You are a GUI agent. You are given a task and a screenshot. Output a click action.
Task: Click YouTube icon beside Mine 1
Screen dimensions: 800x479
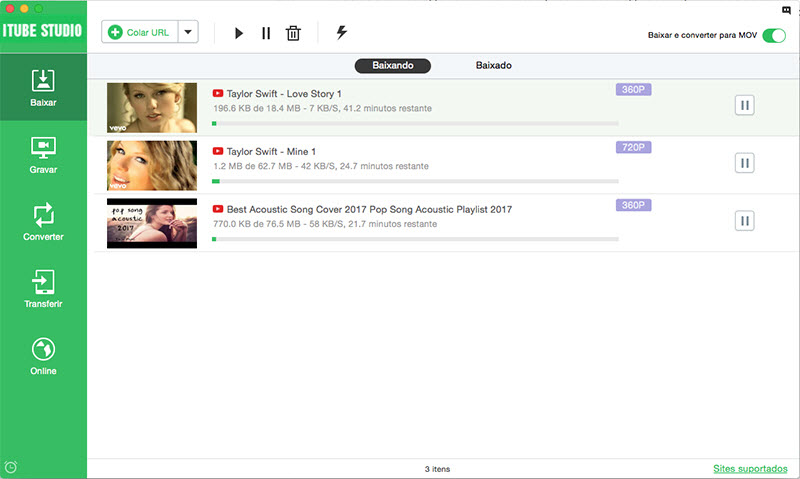click(218, 151)
